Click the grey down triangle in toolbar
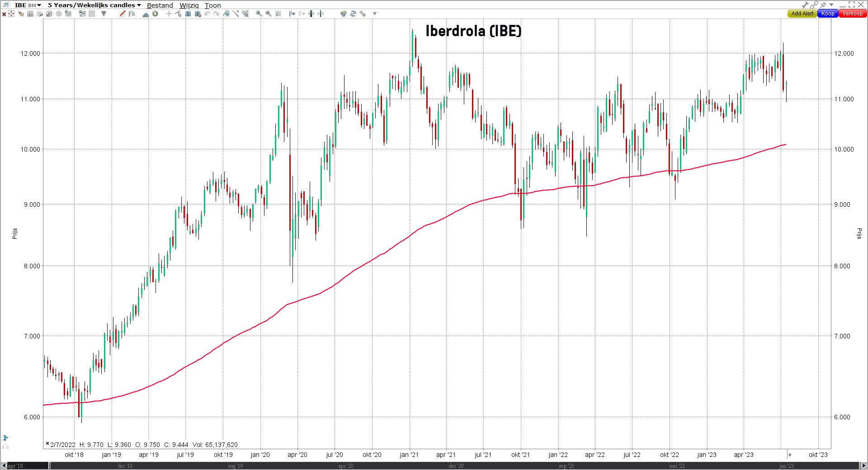 [104, 14]
